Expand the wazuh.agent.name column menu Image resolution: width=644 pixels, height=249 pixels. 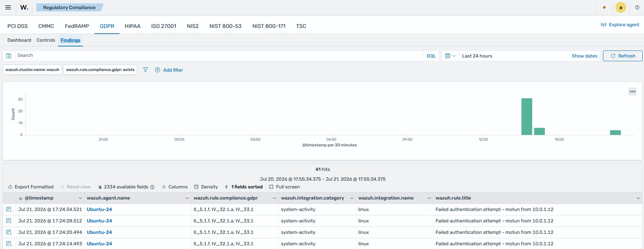(187, 198)
